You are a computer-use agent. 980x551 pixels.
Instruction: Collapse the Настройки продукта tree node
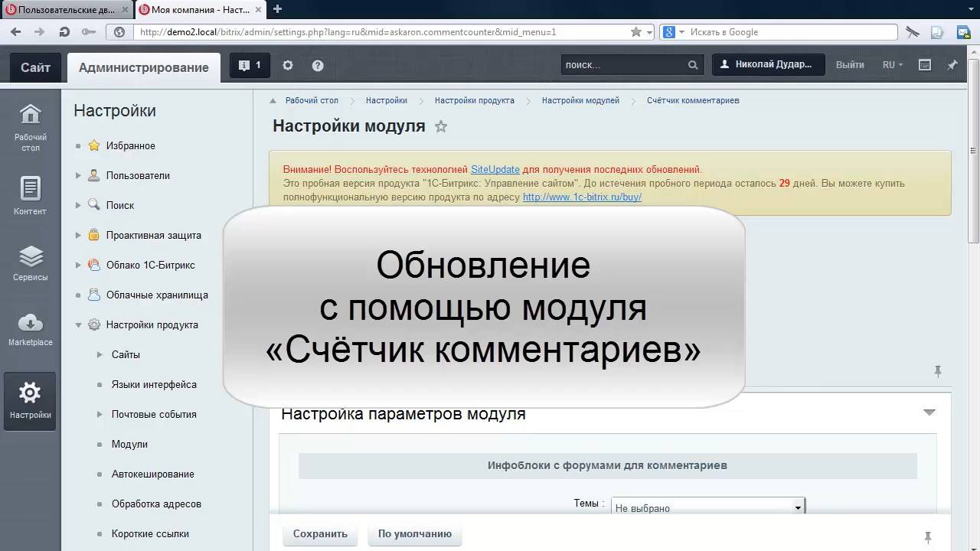(x=78, y=324)
